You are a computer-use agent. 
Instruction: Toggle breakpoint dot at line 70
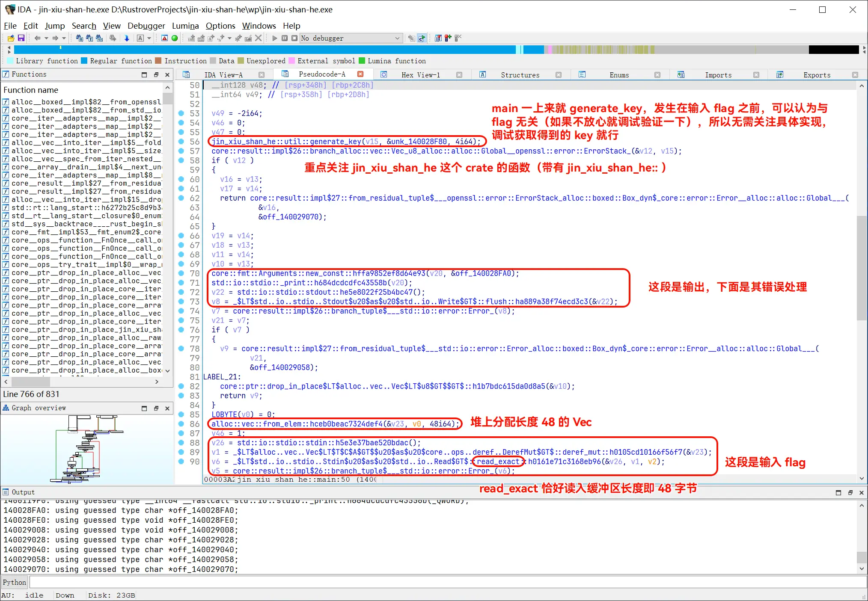[x=181, y=273]
